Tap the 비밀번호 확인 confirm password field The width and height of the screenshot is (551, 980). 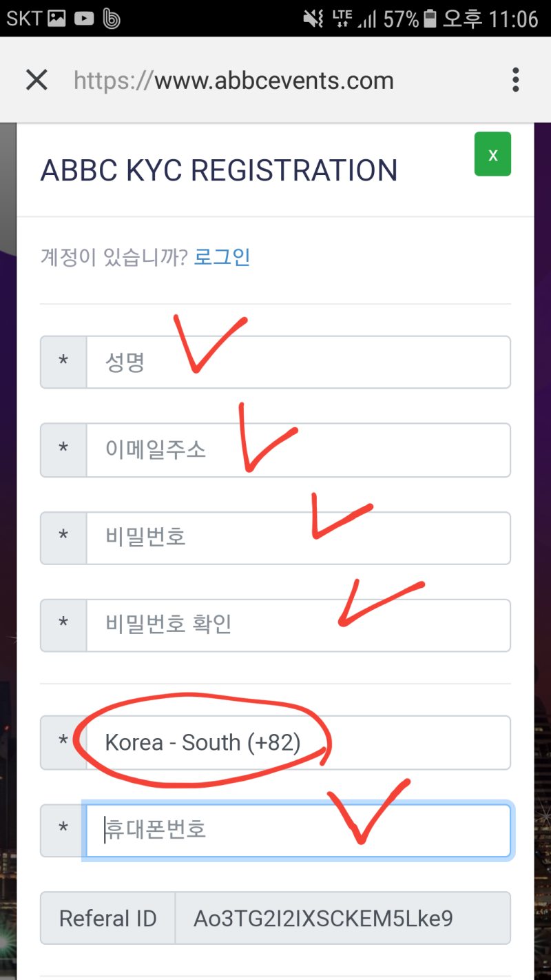[x=296, y=625]
